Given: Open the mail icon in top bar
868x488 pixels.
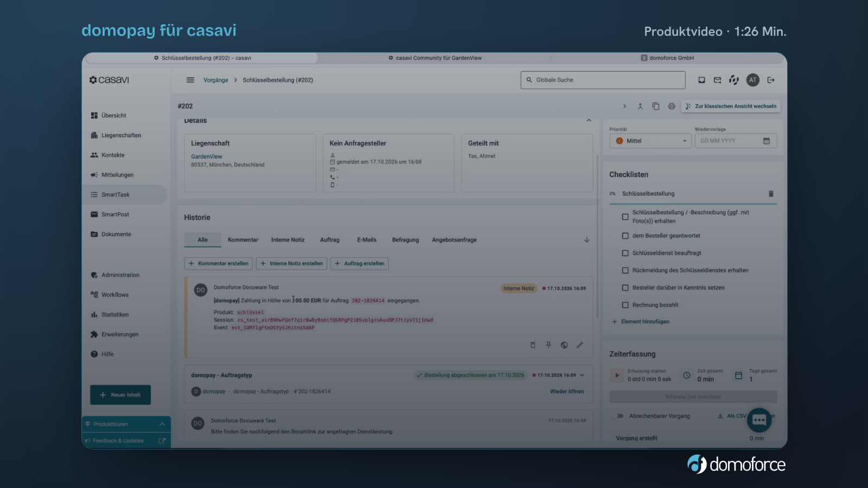Looking at the screenshot, I should click(x=717, y=80).
